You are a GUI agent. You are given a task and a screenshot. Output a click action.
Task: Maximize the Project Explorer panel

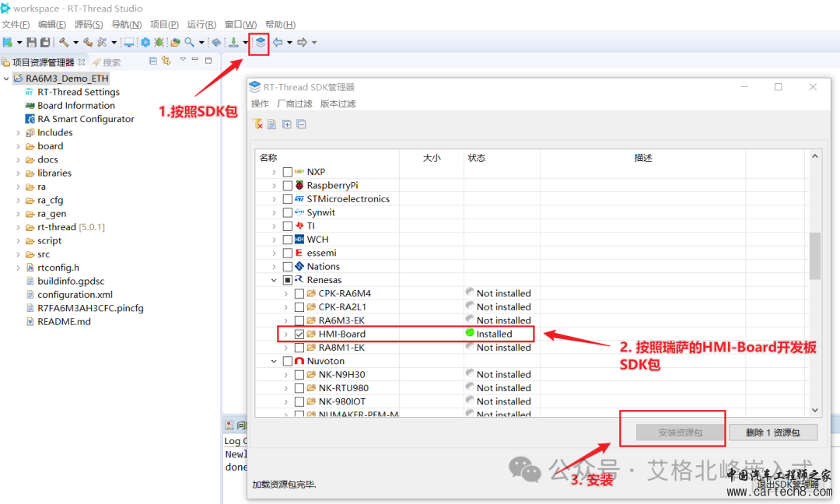coord(208,61)
